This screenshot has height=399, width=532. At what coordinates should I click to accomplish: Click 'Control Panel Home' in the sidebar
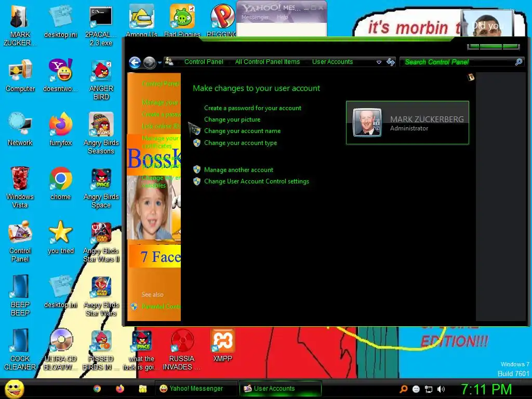pyautogui.click(x=161, y=84)
